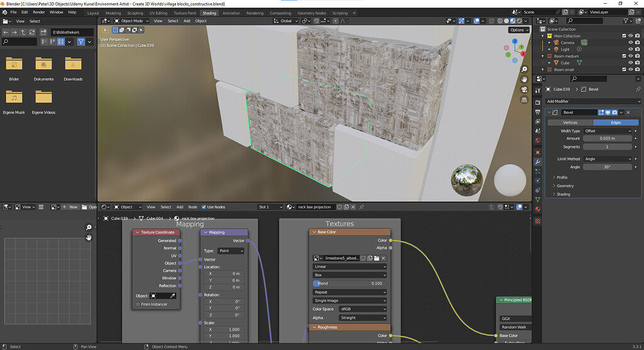The height and width of the screenshot is (350, 644).
Task: Click the Options button in the viewport
Action: [518, 30]
